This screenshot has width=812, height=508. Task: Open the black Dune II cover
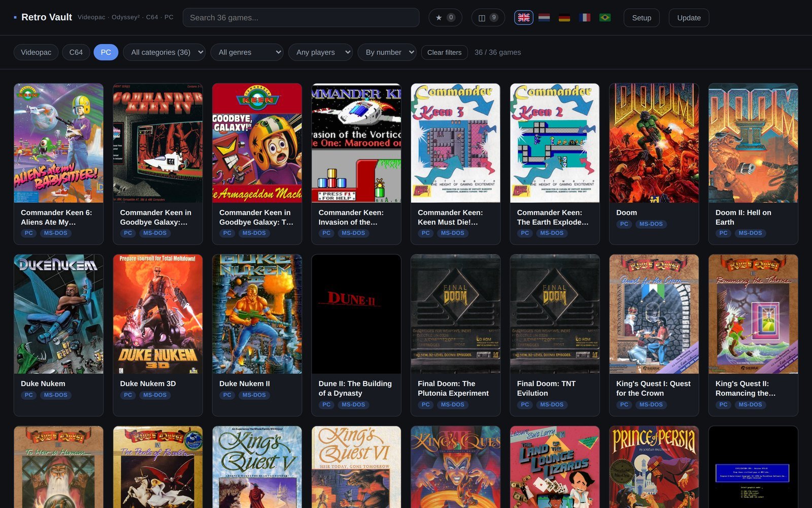[356, 314]
